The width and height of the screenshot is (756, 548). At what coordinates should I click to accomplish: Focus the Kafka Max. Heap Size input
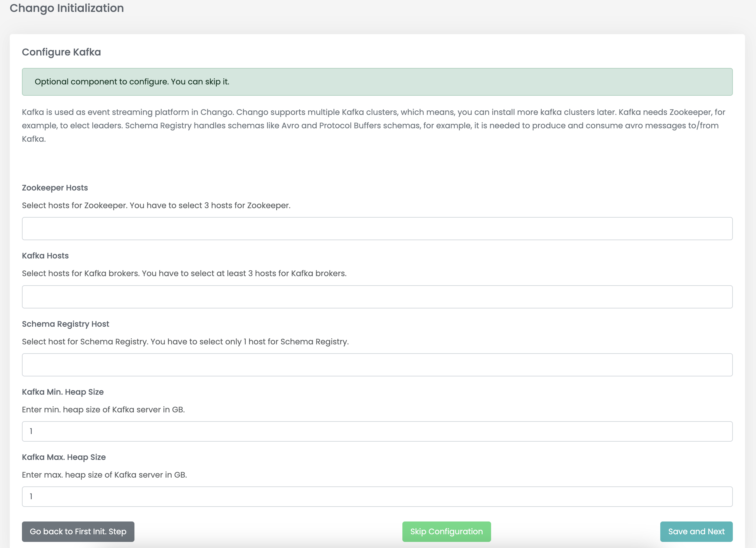tap(377, 497)
